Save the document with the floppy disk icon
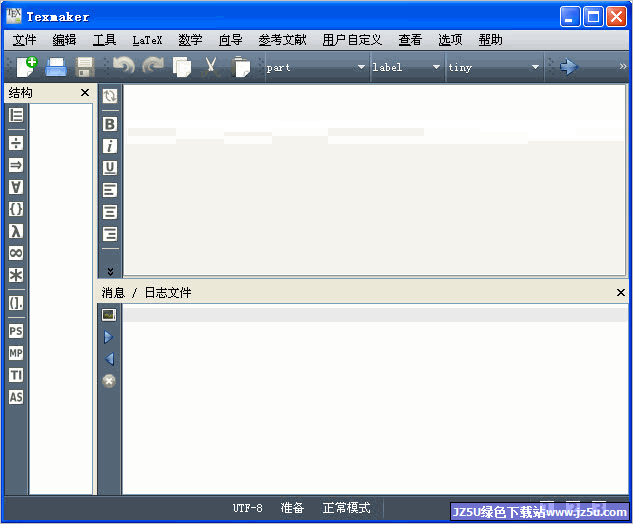 85,67
